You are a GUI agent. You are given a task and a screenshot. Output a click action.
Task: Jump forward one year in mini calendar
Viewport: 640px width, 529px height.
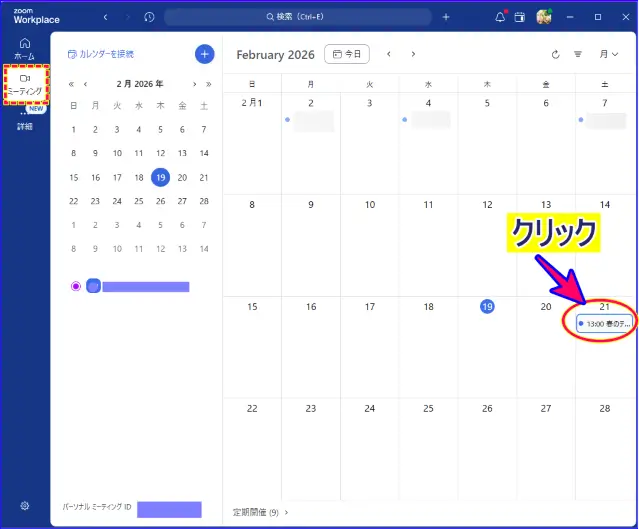209,84
